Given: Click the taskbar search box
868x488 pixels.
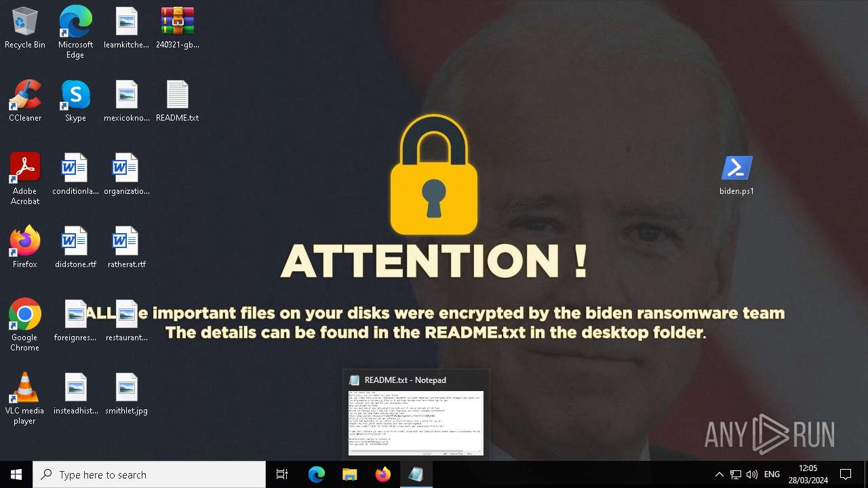Looking at the screenshot, I should pyautogui.click(x=149, y=474).
